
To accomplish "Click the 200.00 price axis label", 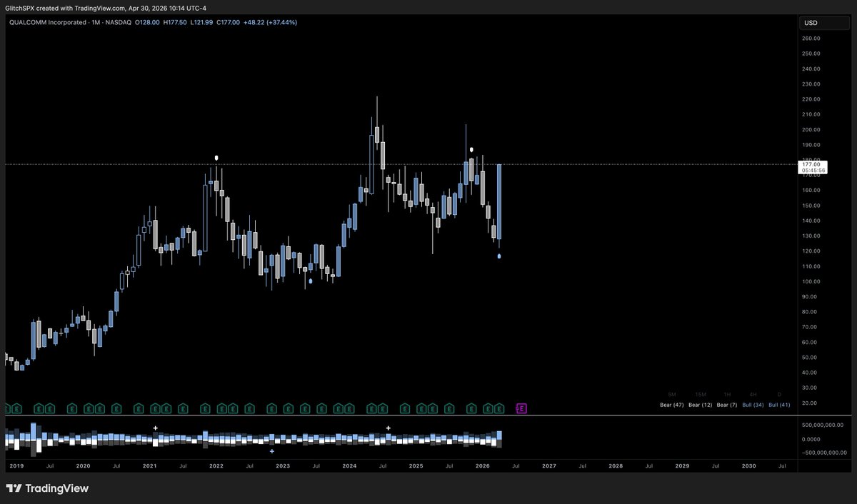I will pyautogui.click(x=811, y=130).
